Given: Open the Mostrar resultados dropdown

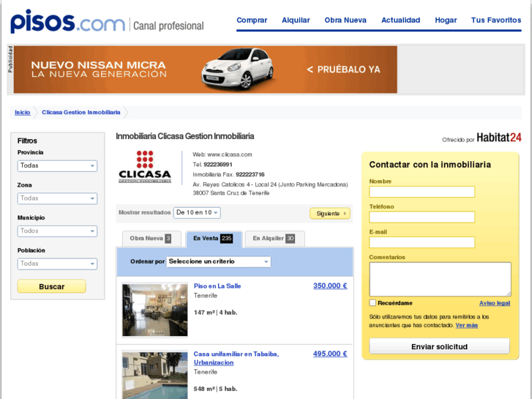Looking at the screenshot, I should 197,212.
